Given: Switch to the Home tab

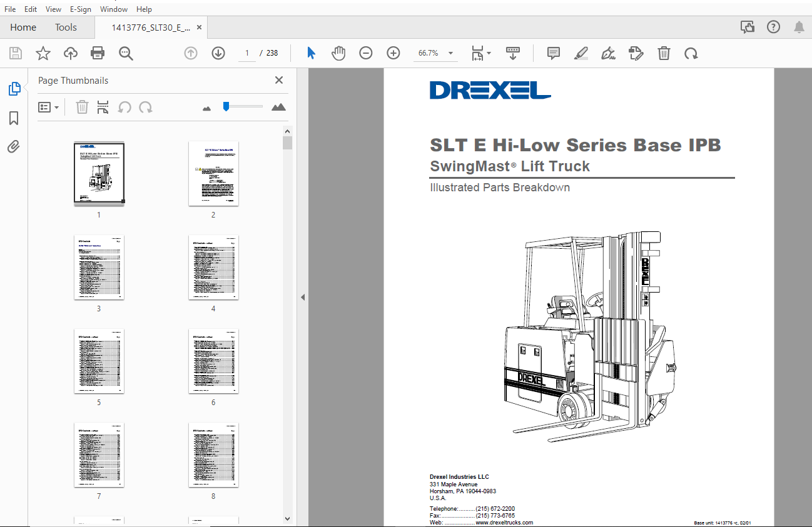Looking at the screenshot, I should point(23,27).
